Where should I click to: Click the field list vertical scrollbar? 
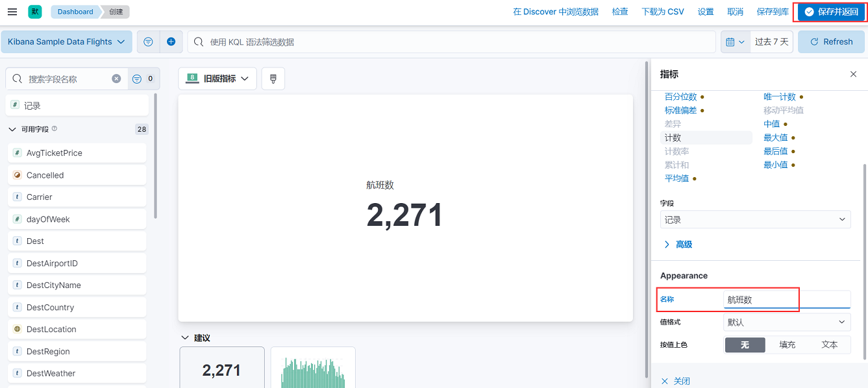(156, 156)
